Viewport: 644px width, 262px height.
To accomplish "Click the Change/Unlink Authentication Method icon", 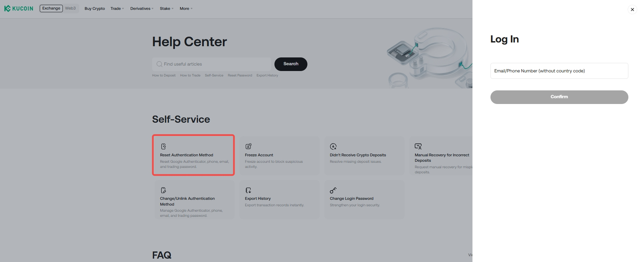I will click(163, 190).
